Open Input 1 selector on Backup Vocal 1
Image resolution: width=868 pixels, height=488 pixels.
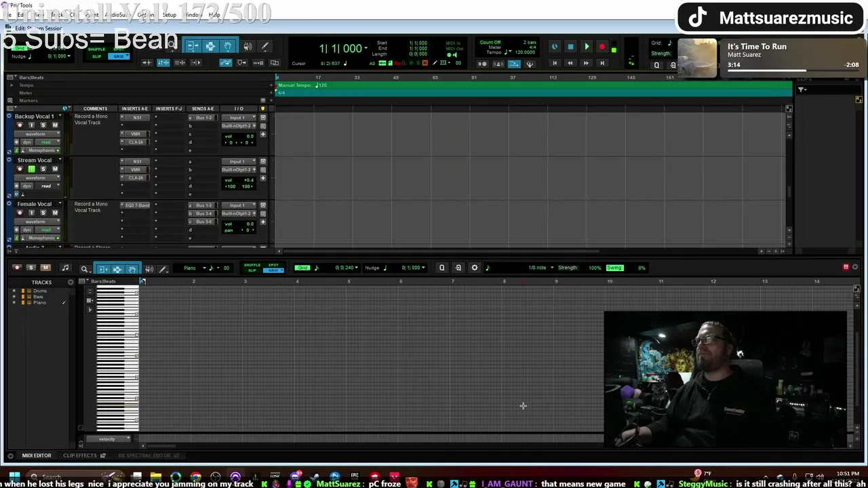pyautogui.click(x=239, y=117)
